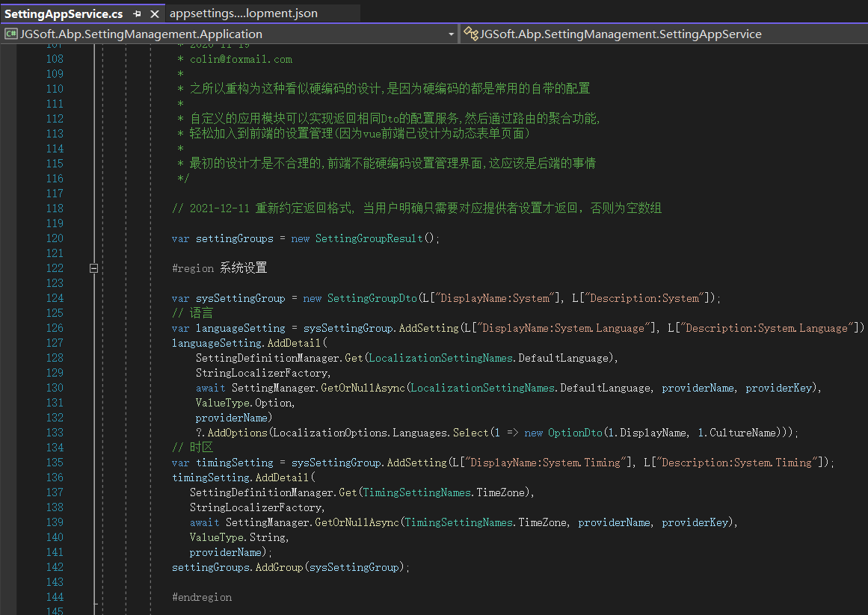
Task: Open the JGSoft.Abp.SettingManagement.Application project dropdown
Action: click(x=230, y=34)
